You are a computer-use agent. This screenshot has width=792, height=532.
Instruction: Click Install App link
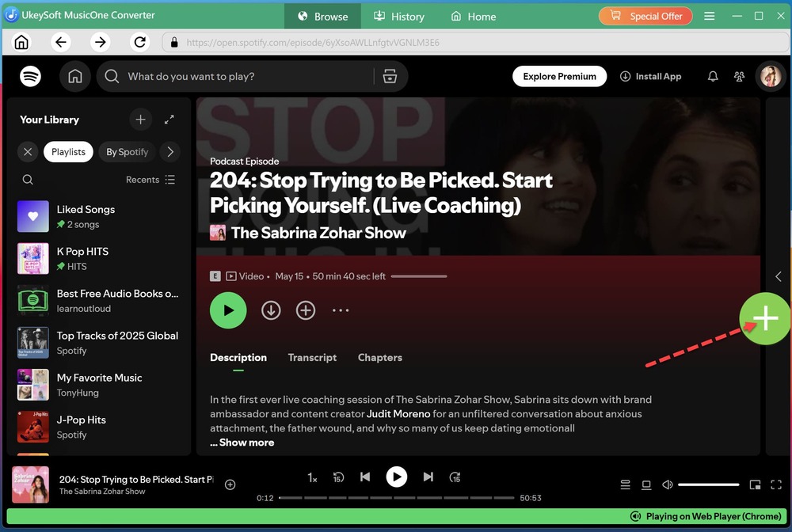pos(650,76)
